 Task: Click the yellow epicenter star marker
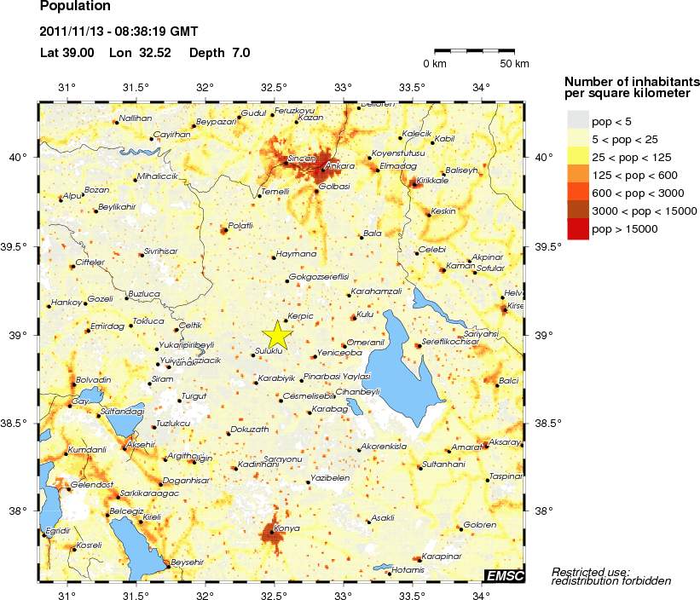click(276, 334)
